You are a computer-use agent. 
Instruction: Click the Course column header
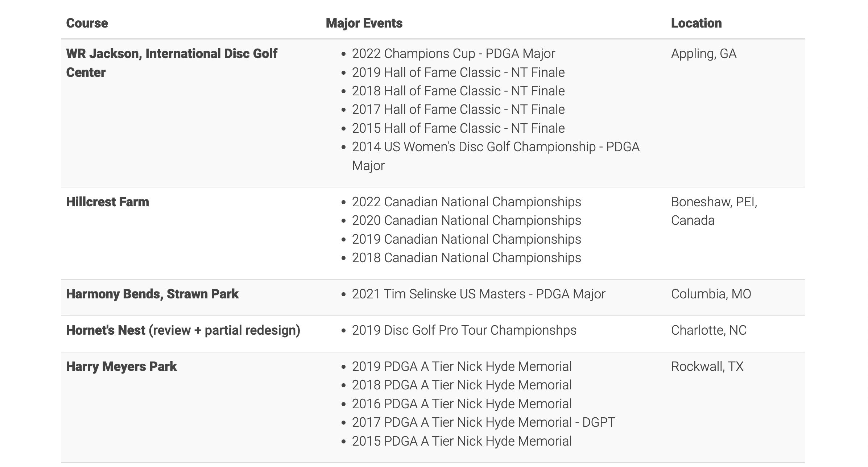87,23
